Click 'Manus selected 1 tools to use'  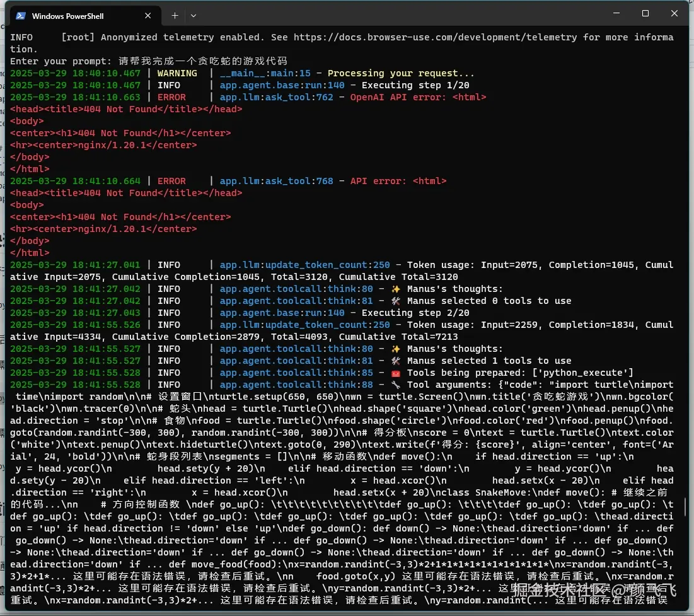[x=489, y=361]
